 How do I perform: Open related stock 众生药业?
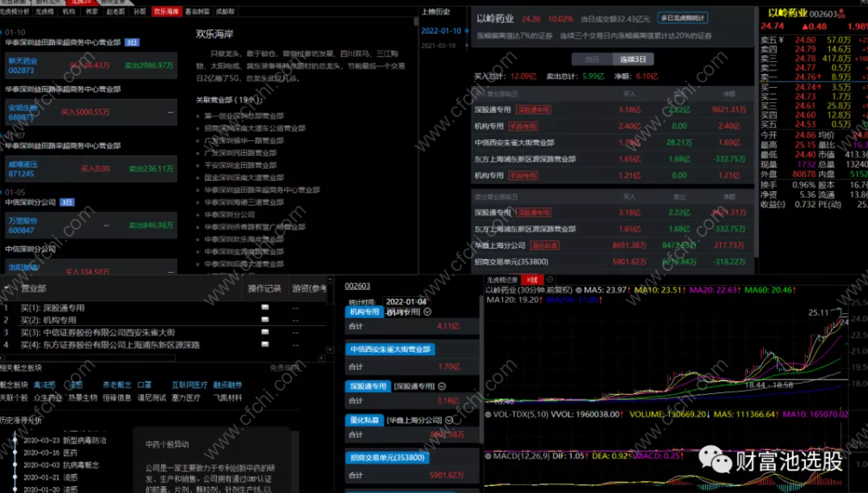(x=48, y=397)
